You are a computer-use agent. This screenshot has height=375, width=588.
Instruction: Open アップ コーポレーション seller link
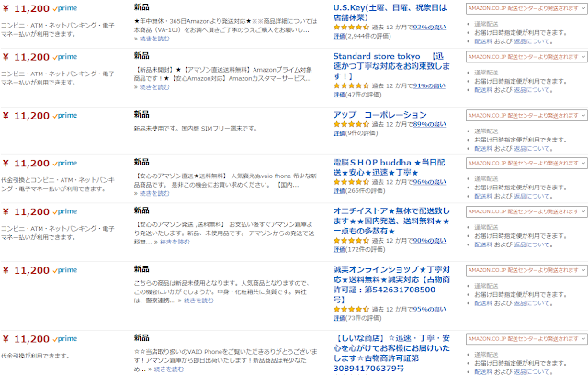[x=379, y=115]
